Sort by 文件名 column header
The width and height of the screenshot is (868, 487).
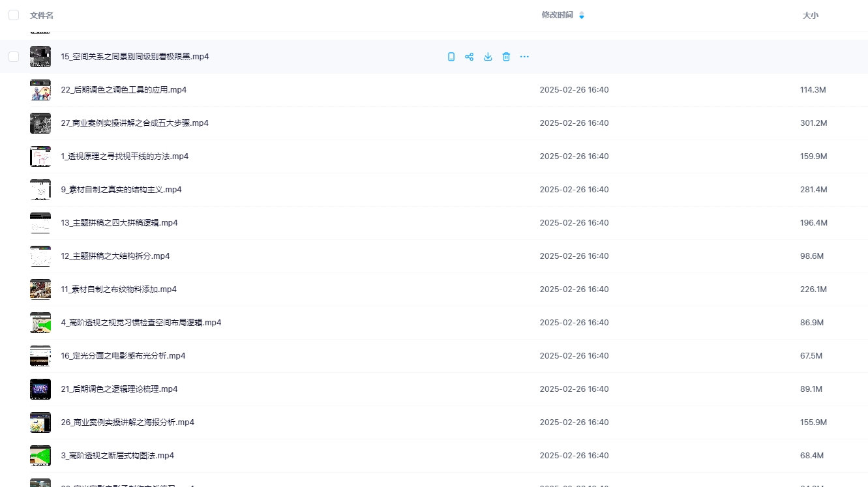click(42, 15)
